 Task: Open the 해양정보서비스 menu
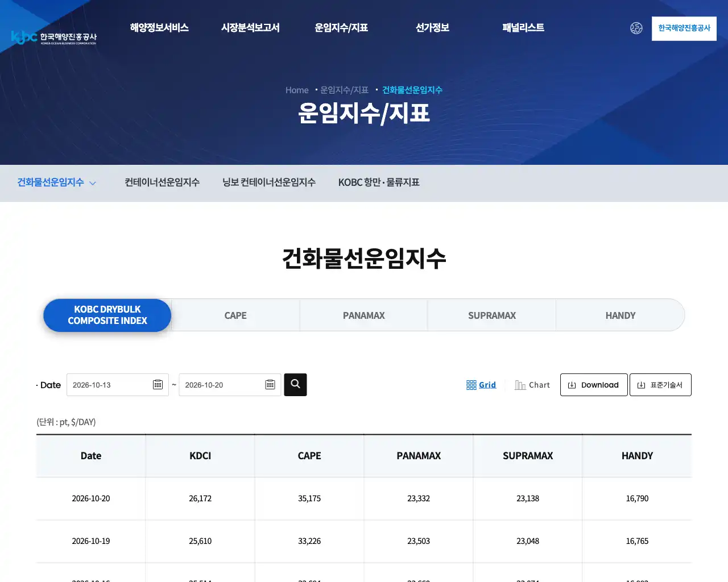click(x=159, y=28)
